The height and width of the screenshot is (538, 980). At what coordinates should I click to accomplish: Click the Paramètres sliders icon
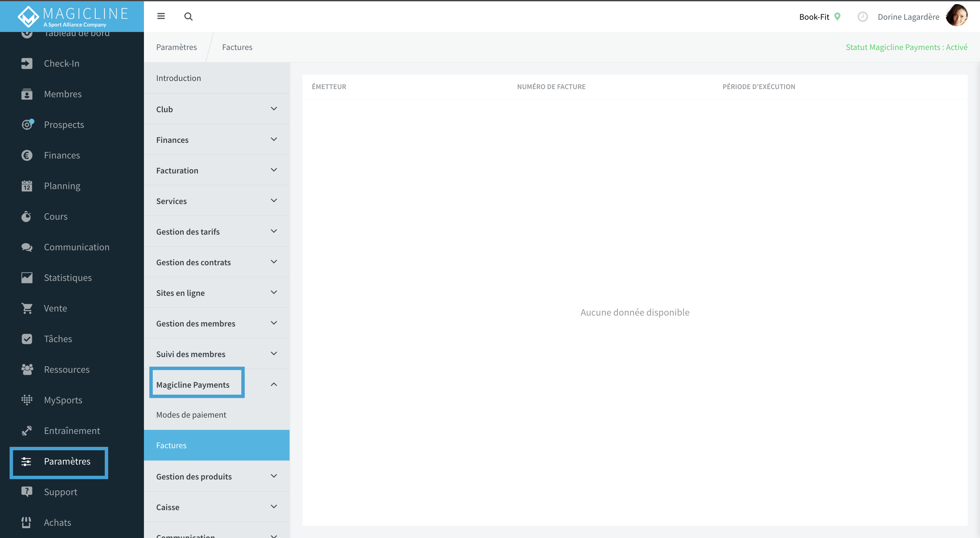pyautogui.click(x=26, y=461)
